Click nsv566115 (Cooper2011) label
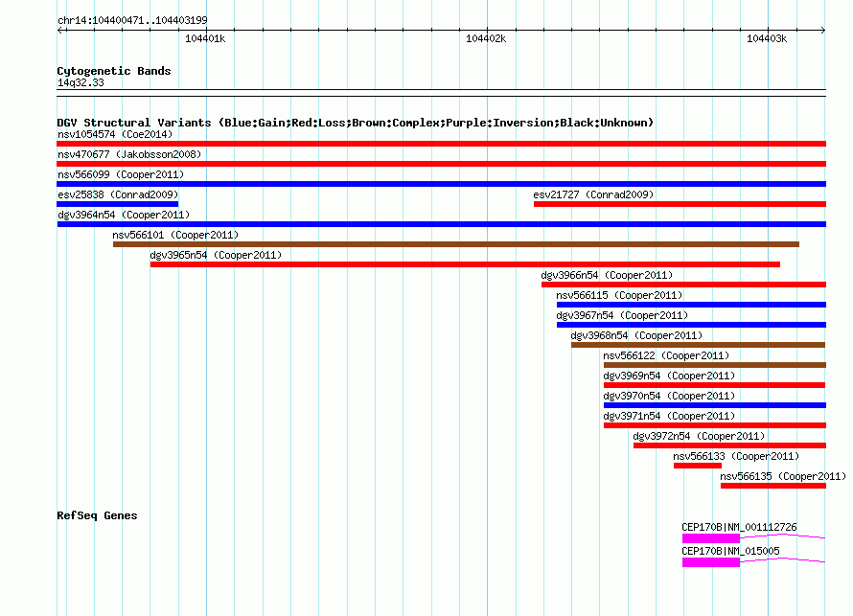This screenshot has height=616, width=853. click(619, 295)
